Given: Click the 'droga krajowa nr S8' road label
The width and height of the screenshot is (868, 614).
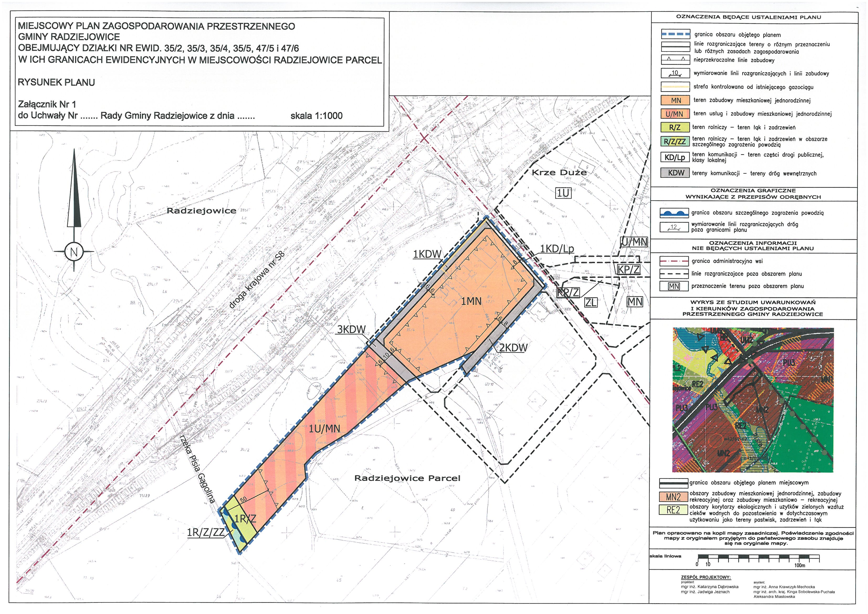Looking at the screenshot, I should [x=256, y=280].
